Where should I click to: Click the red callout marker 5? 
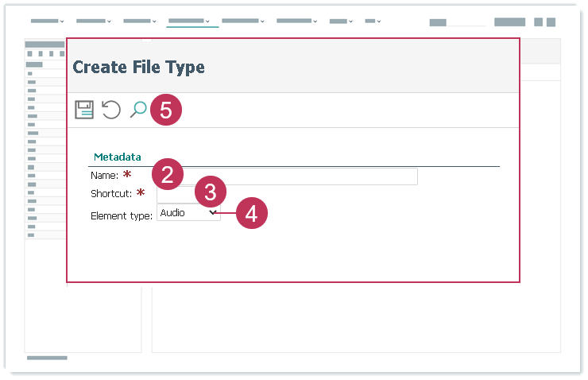[165, 110]
